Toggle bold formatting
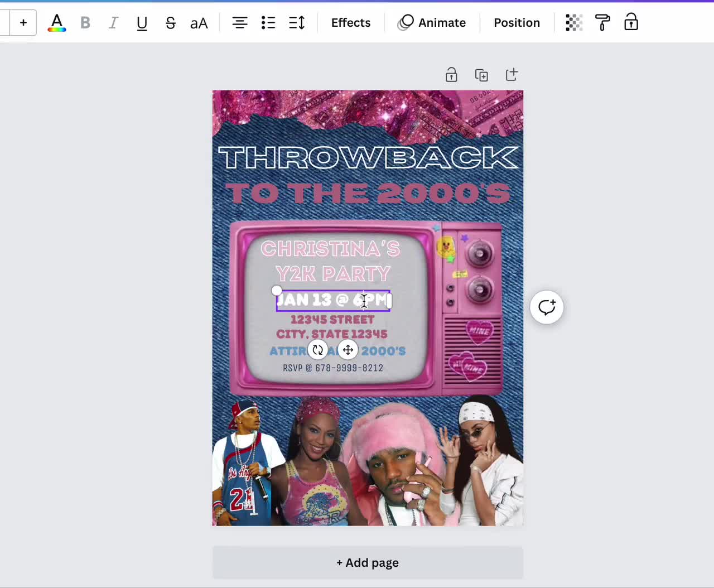The image size is (714, 588). pos(85,23)
